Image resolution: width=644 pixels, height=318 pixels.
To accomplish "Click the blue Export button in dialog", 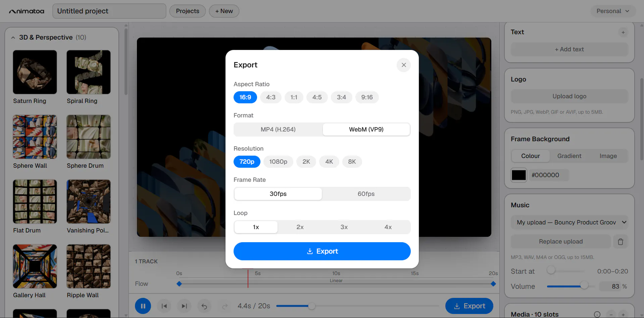I will (322, 251).
